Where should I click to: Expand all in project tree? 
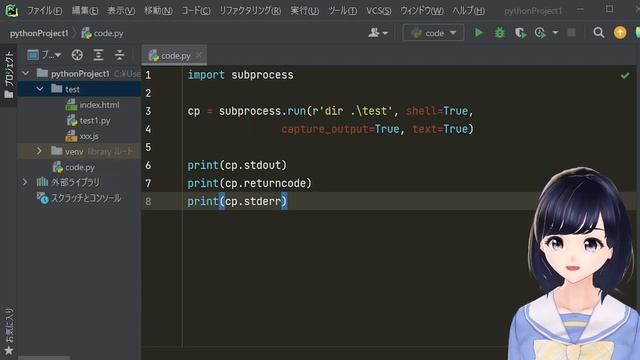point(98,55)
